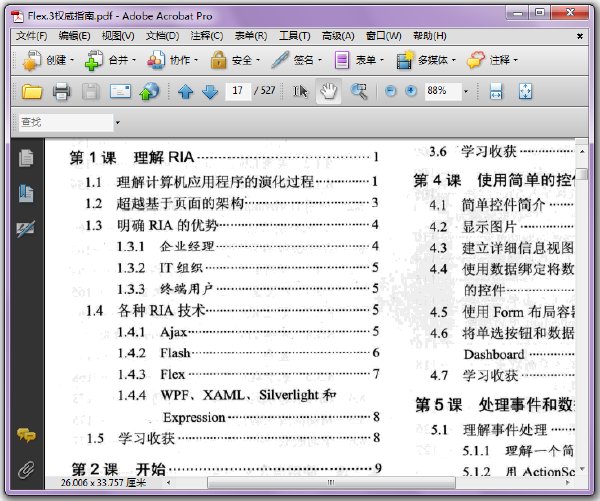Zoom in with the plus button
Image resolution: width=600 pixels, height=501 pixels.
tap(411, 91)
